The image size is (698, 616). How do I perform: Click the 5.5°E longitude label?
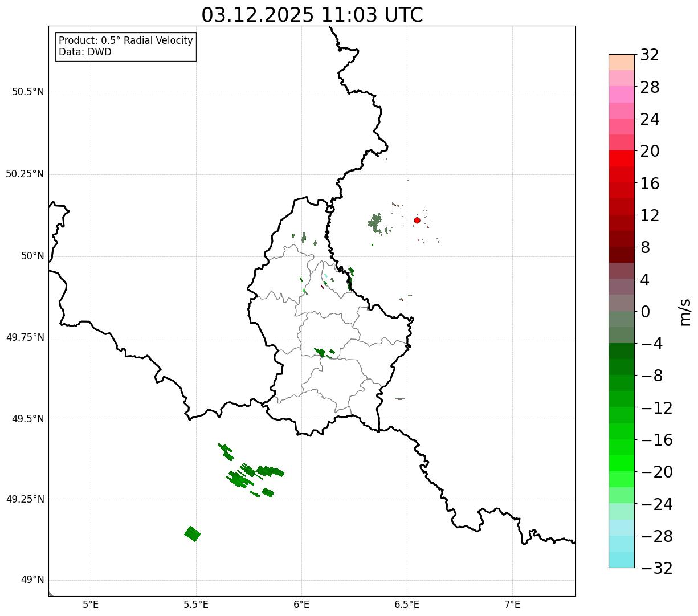[196, 604]
